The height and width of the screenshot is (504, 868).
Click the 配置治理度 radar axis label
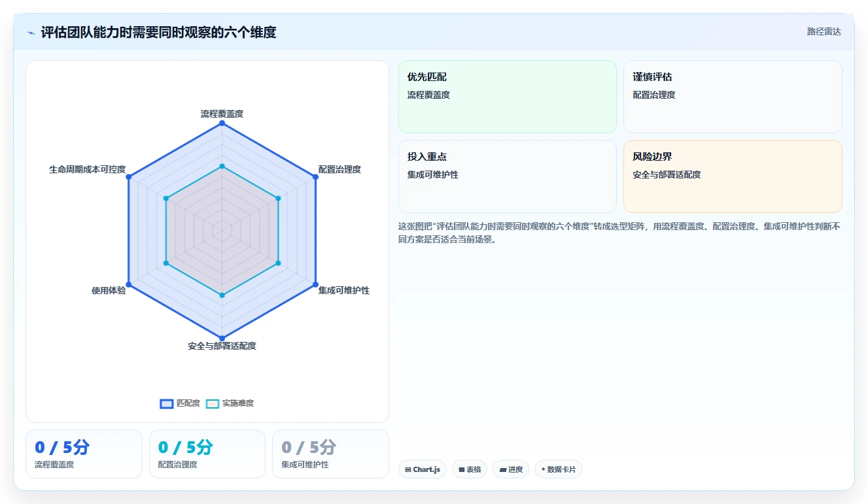(339, 169)
